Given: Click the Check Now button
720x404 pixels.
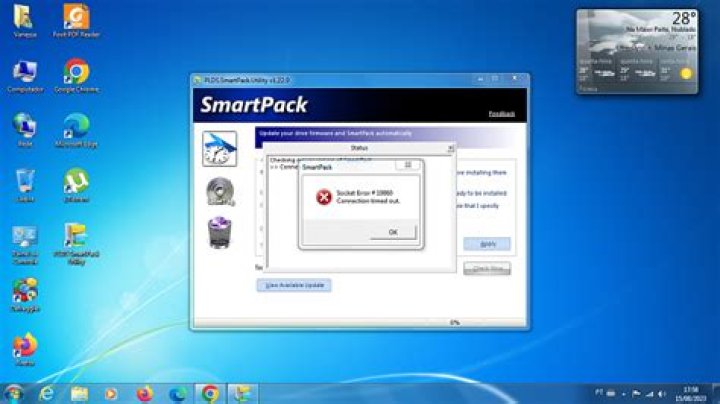Looking at the screenshot, I should tap(487, 268).
